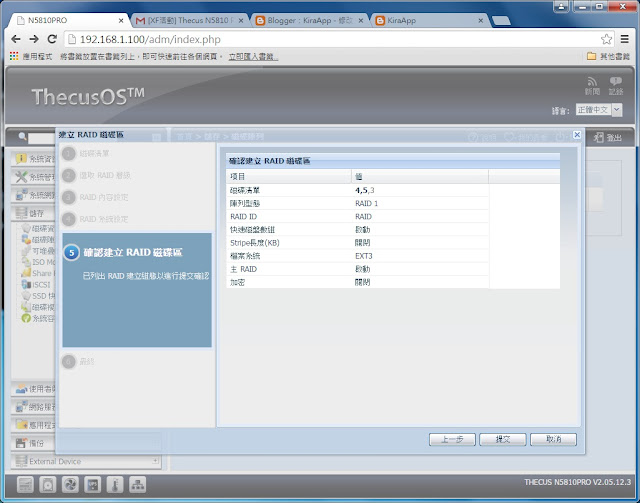Click the browser forward arrow
640x503 pixels.
click(34, 39)
